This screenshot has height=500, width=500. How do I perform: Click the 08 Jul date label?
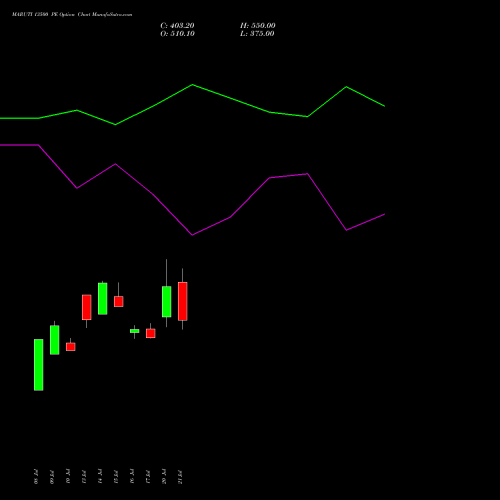tap(36, 477)
